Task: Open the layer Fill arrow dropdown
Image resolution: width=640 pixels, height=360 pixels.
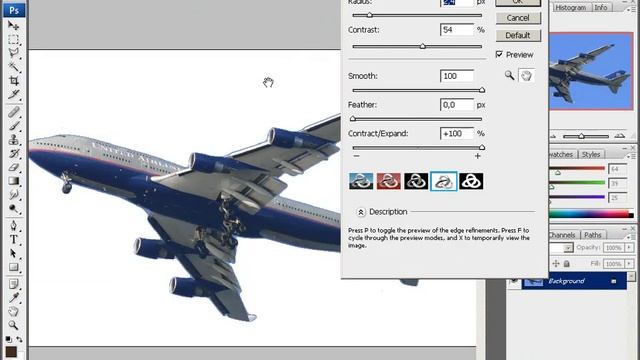Action: click(629, 264)
